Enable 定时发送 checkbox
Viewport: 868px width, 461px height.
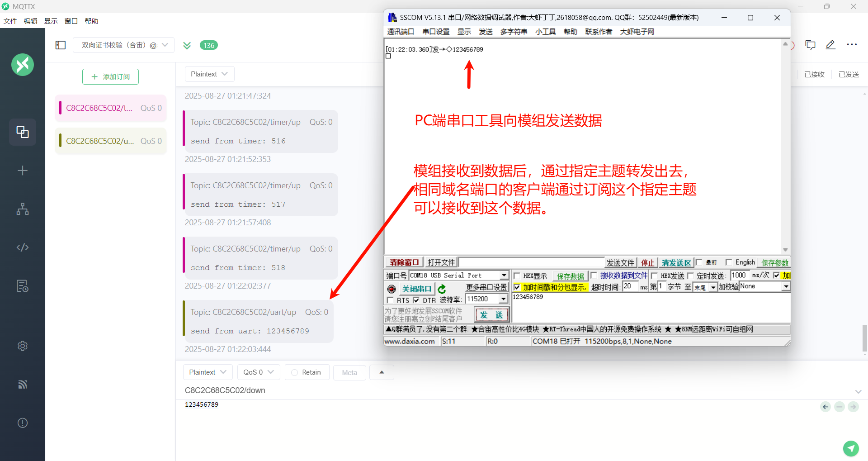[x=690, y=276]
